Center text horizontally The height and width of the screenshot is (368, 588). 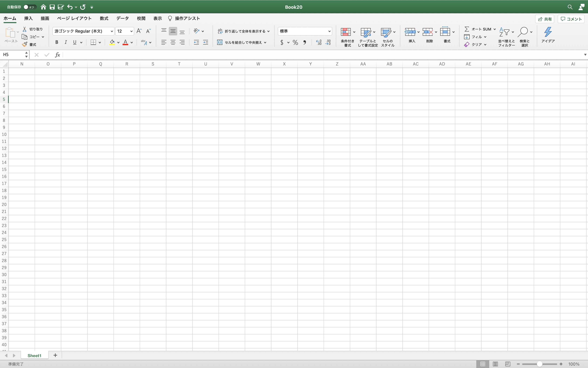(173, 42)
